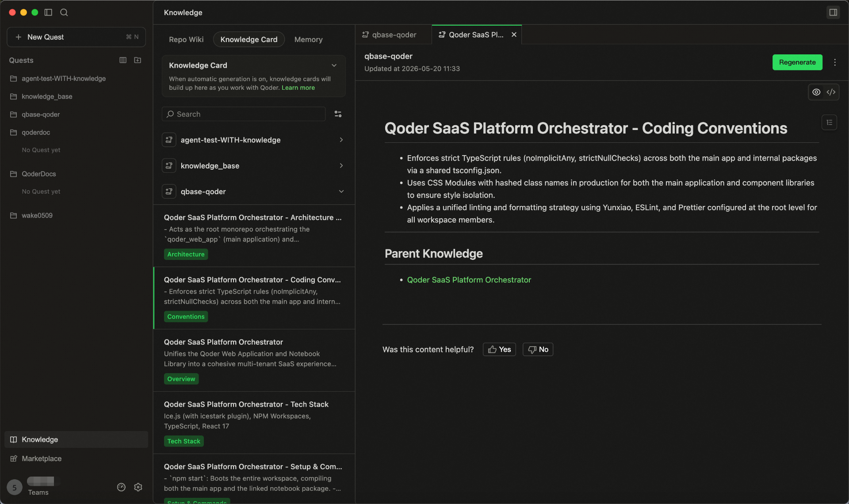Click the Conventions tag label
The image size is (849, 504).
(186, 317)
